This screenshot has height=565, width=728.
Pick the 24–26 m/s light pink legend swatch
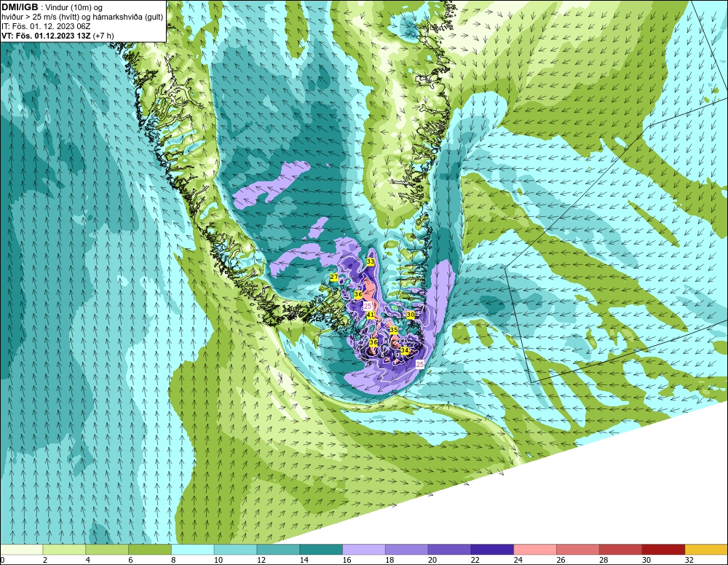[x=535, y=550]
